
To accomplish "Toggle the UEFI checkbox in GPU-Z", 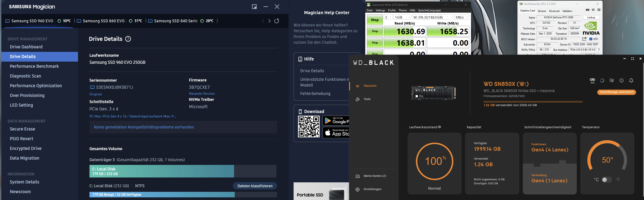I will [591, 39].
